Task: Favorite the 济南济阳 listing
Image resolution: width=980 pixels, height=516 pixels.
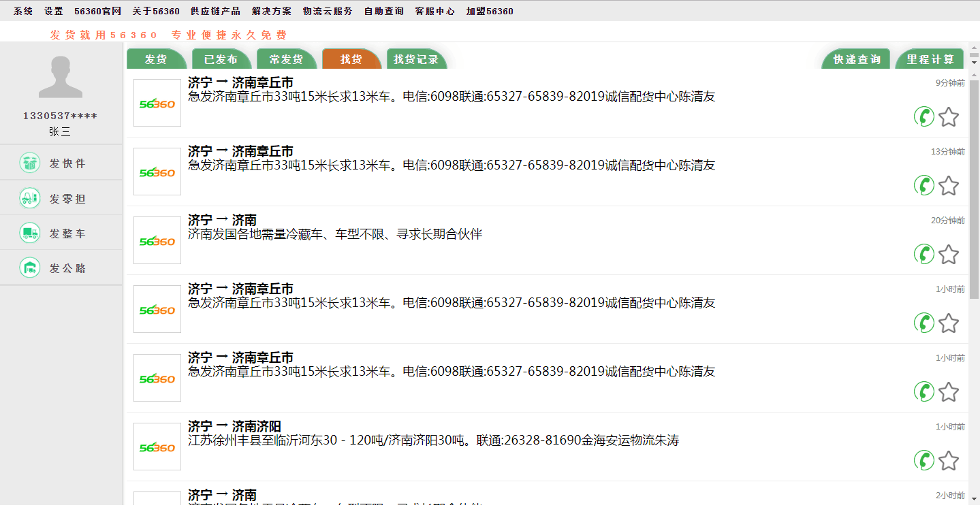Action: [x=949, y=461]
